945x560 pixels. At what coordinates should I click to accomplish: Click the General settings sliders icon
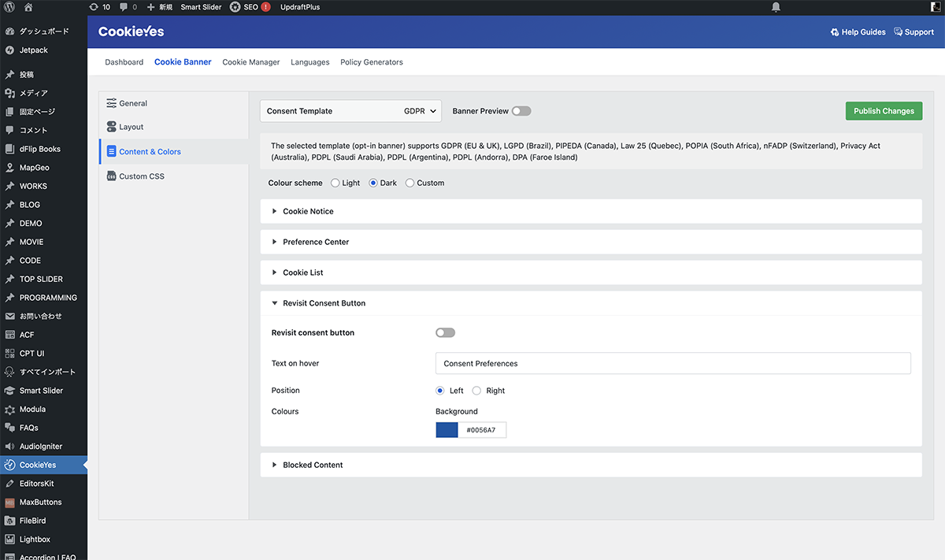(x=111, y=103)
